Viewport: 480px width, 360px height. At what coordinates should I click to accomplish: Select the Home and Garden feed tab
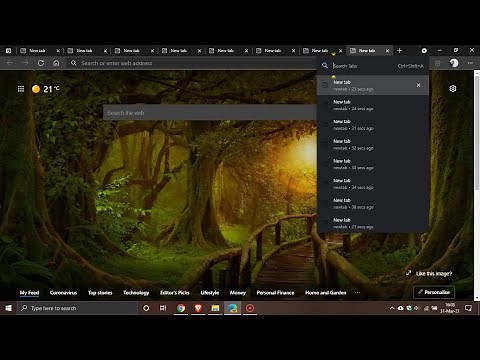pyautogui.click(x=326, y=293)
